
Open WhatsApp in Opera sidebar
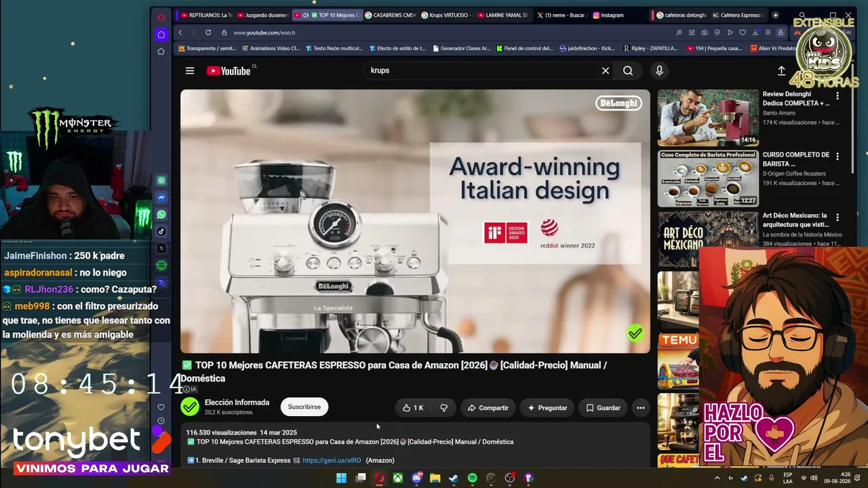tap(161, 214)
